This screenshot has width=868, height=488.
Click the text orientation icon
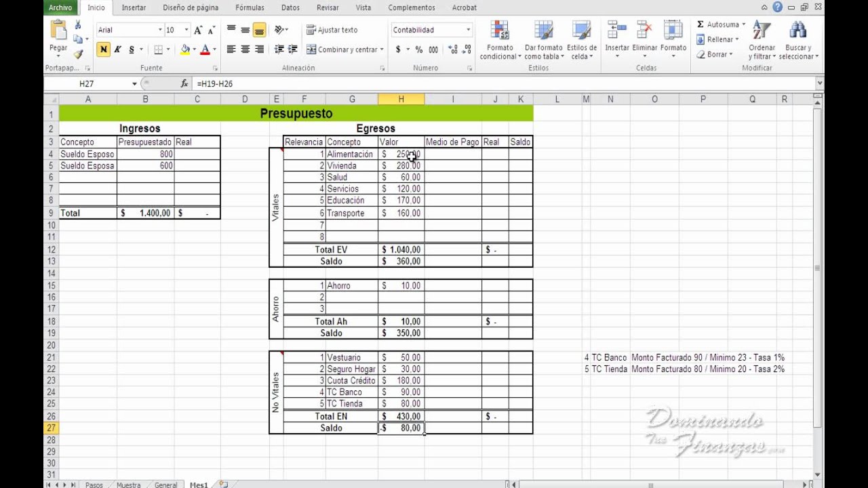(x=279, y=30)
